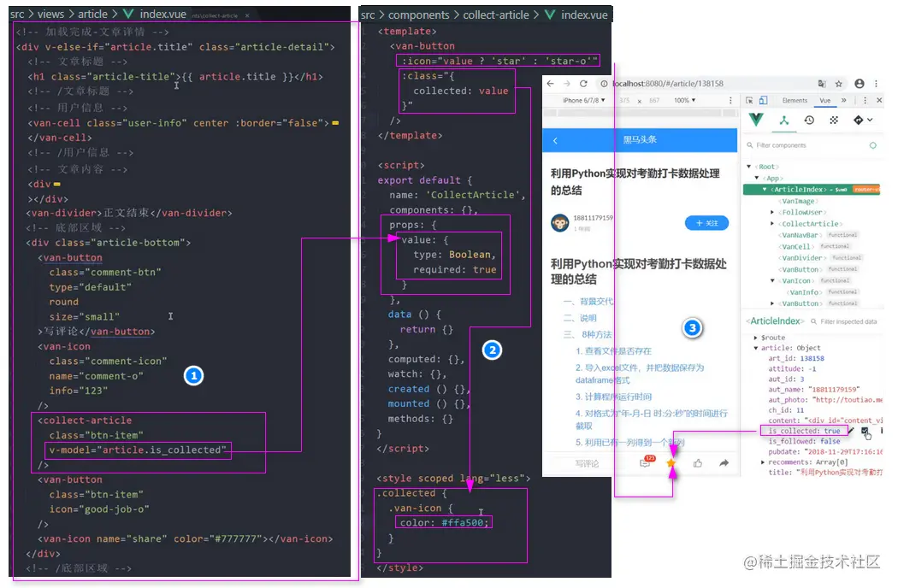Collapse the VanIcon component node
This screenshot has width=898, height=588.
point(772,280)
